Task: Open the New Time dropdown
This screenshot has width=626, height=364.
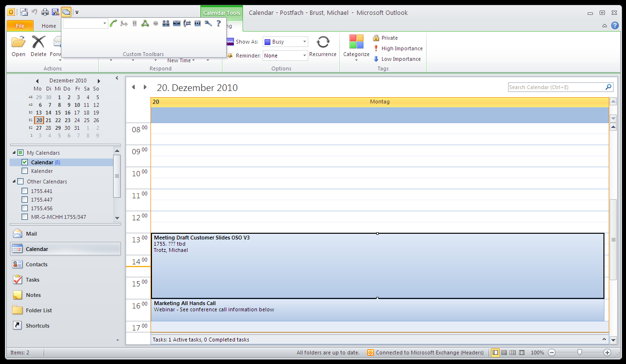Action: 181,60
